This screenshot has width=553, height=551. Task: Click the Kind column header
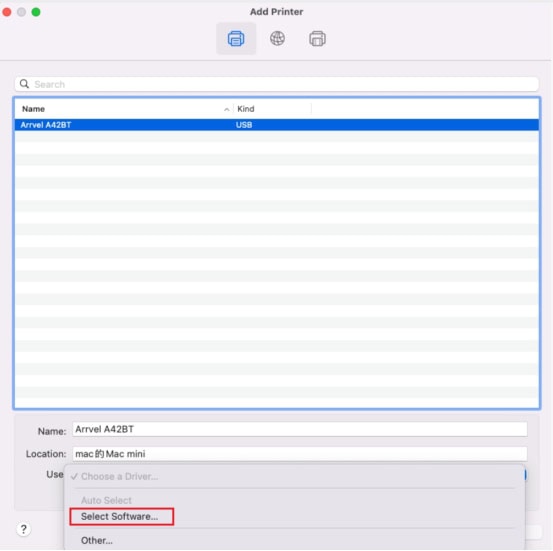pos(245,109)
